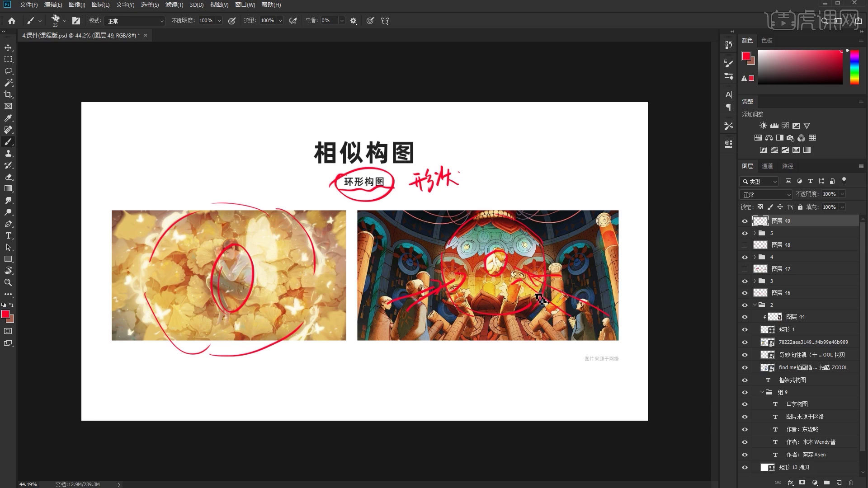Select the Crop tool
868x488 pixels.
8,94
